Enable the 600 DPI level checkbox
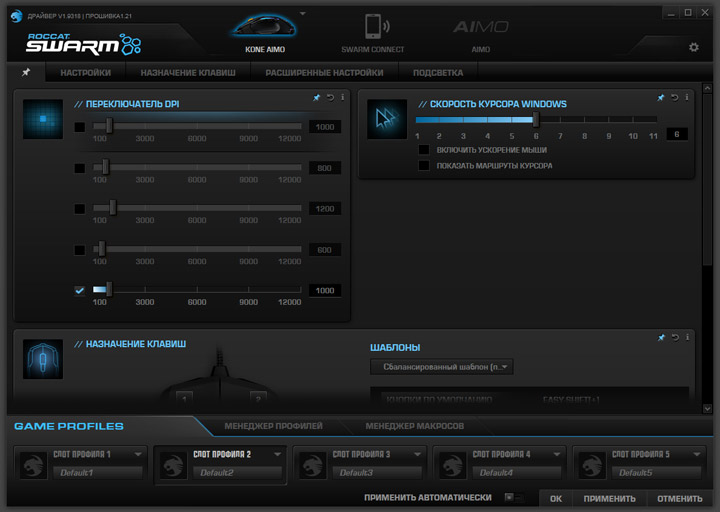The width and height of the screenshot is (720, 512). pyautogui.click(x=79, y=250)
